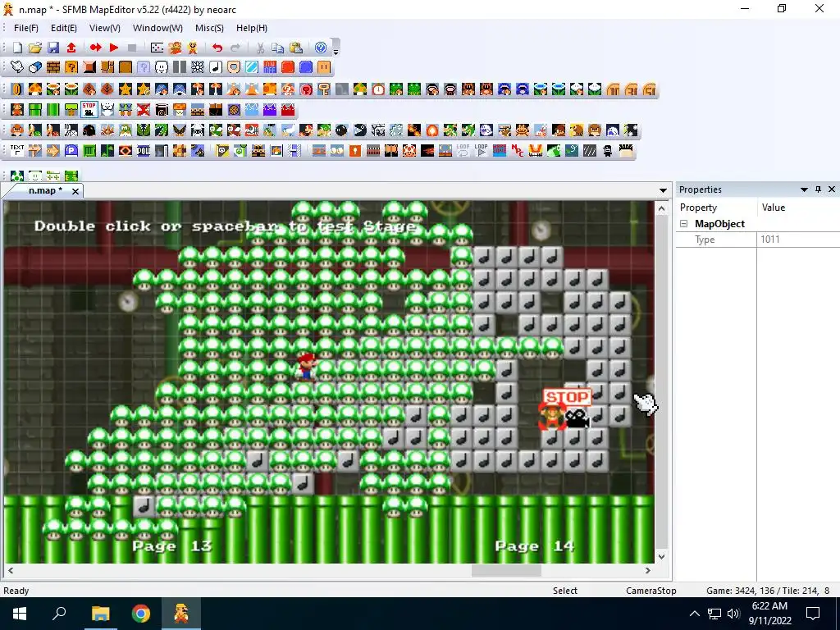This screenshot has width=840, height=630.
Task: Open Properties panel options dropdown arrow
Action: [804, 189]
